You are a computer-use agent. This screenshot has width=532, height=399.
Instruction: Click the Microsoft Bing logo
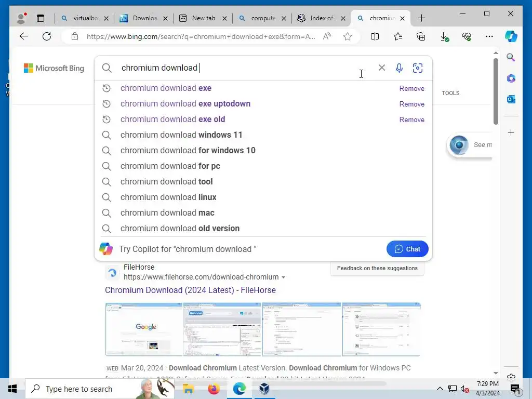[x=54, y=68]
